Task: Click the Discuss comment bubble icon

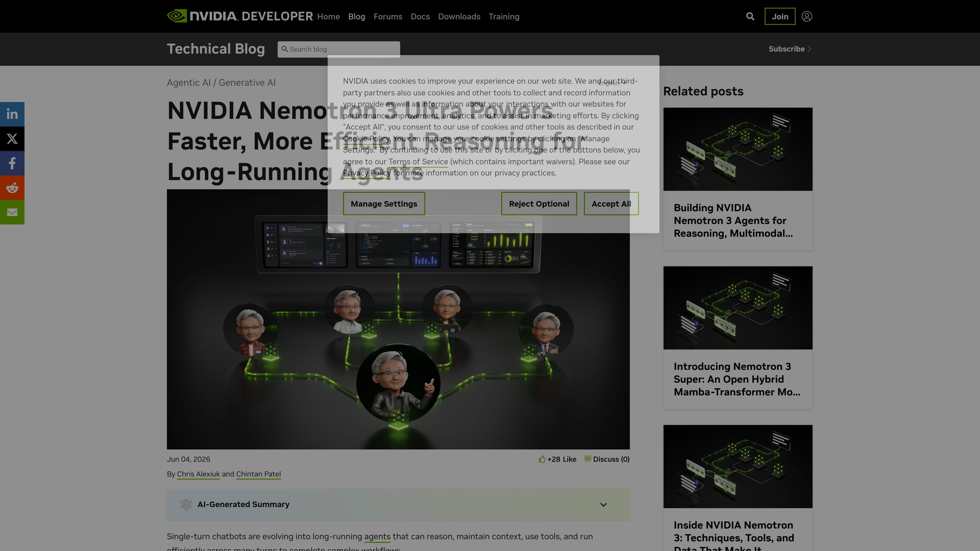Action: 587,459
